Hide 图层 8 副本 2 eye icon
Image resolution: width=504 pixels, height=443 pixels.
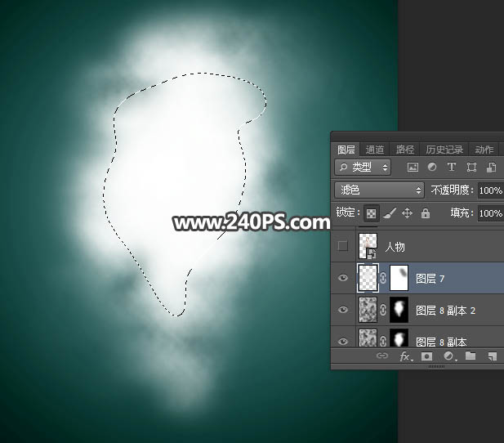[x=343, y=310]
